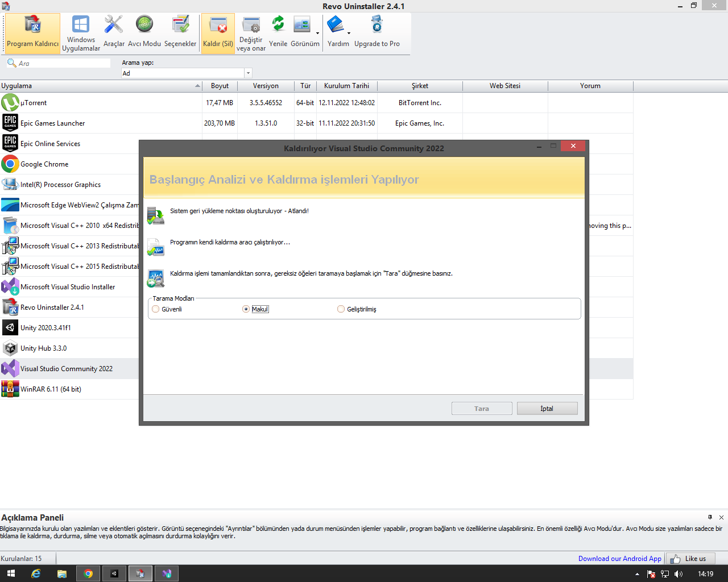Screen dimensions: 728x582
Task: Click in the Ara search field
Action: [x=59, y=63]
